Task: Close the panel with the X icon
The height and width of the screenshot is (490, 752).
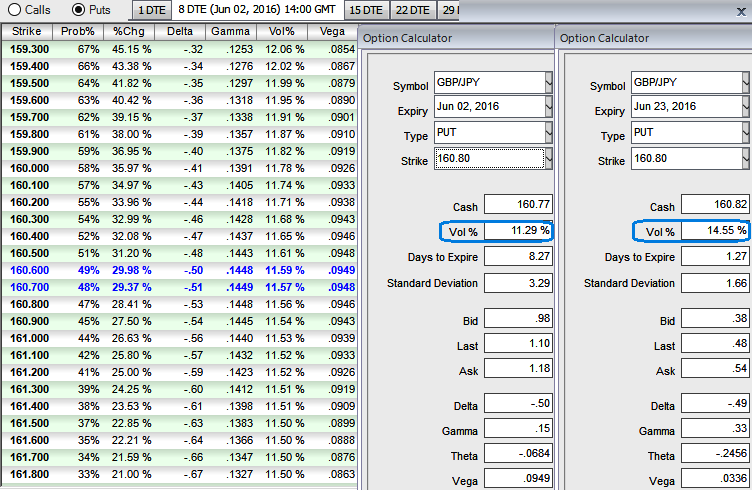Action: click(x=741, y=12)
